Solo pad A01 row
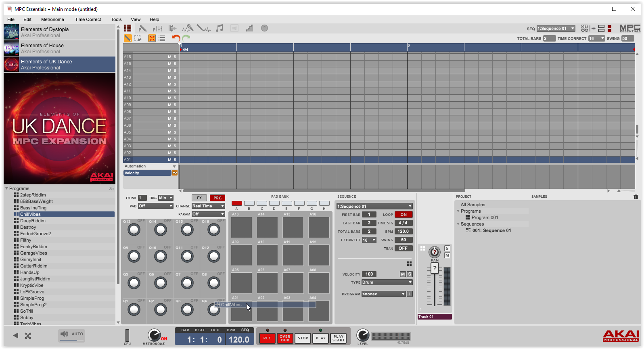 tap(175, 160)
